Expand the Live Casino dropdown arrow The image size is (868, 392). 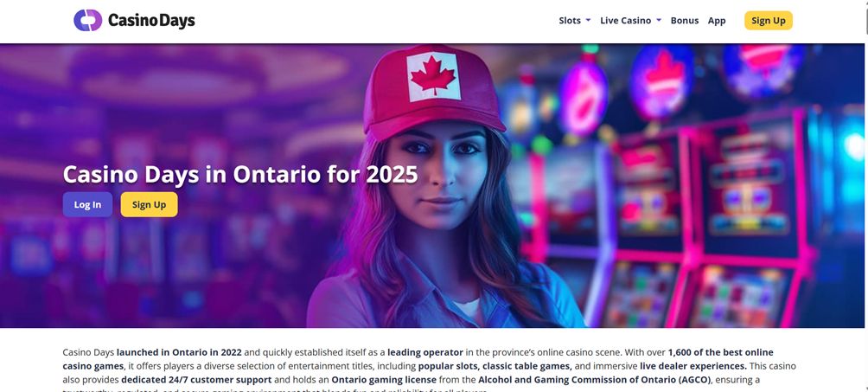coord(659,21)
